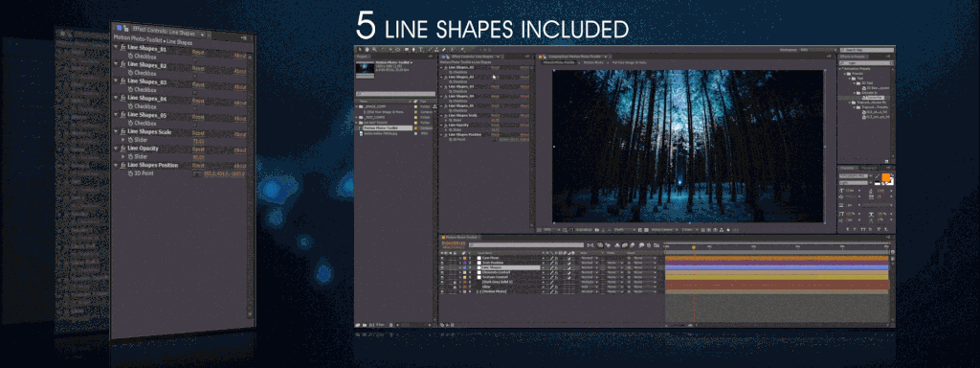Click About for Line Shapes_02 in enlarged panel

240,71
